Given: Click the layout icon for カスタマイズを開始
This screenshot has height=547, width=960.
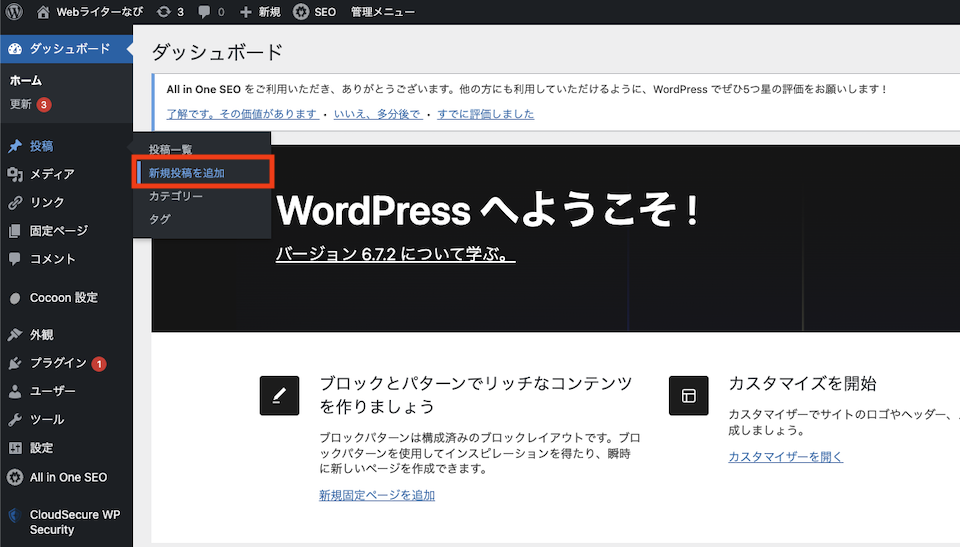Looking at the screenshot, I should coord(689,396).
